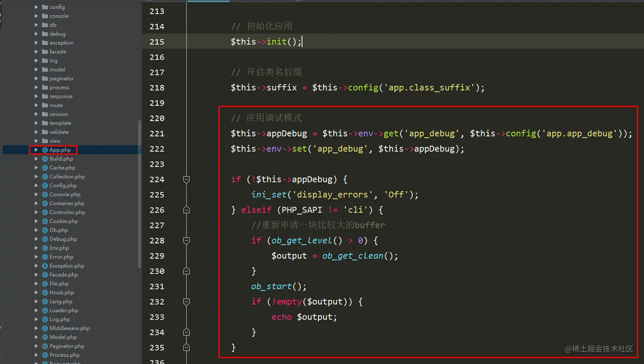This screenshot has width=644, height=364.
Task: Click the Exception.php class icon
Action: tap(45, 266)
